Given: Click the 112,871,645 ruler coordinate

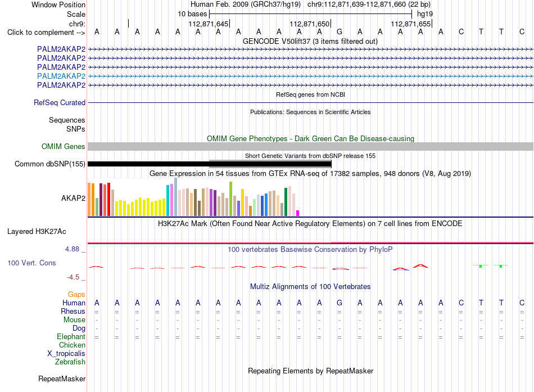Looking at the screenshot, I should click(x=209, y=24).
